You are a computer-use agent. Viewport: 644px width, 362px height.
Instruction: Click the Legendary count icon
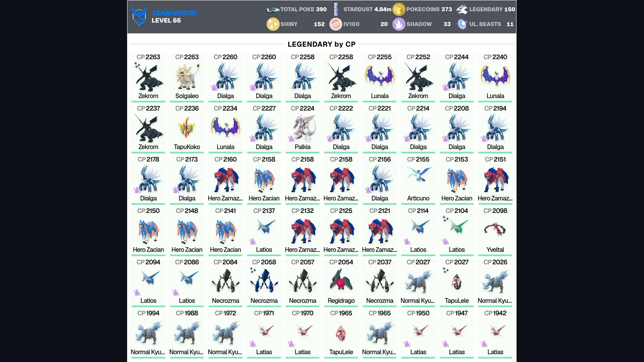pos(462,9)
